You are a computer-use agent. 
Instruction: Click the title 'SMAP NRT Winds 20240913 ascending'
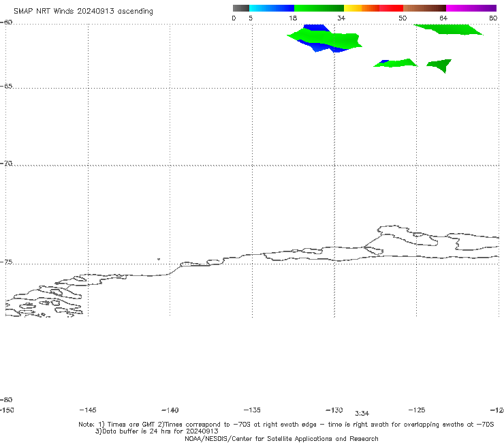(83, 11)
